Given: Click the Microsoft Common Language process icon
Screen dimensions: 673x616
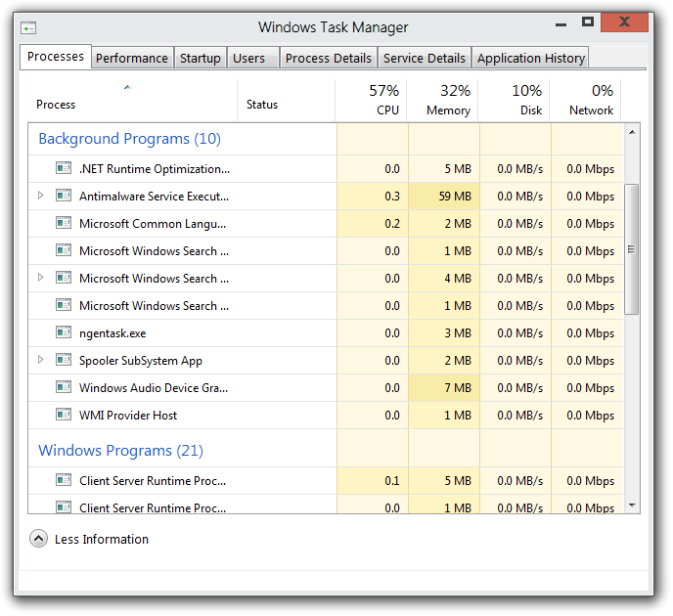Looking at the screenshot, I should 64,223.
